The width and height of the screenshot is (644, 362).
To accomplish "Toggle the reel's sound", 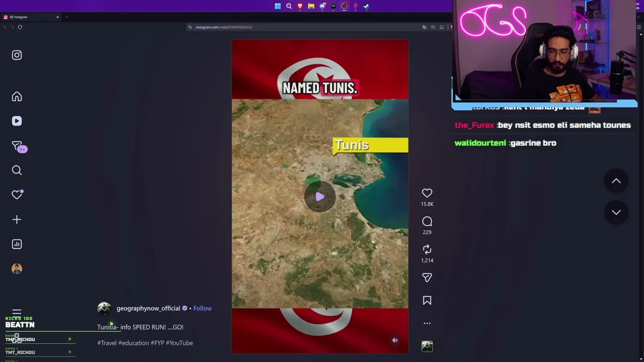I will click(395, 340).
